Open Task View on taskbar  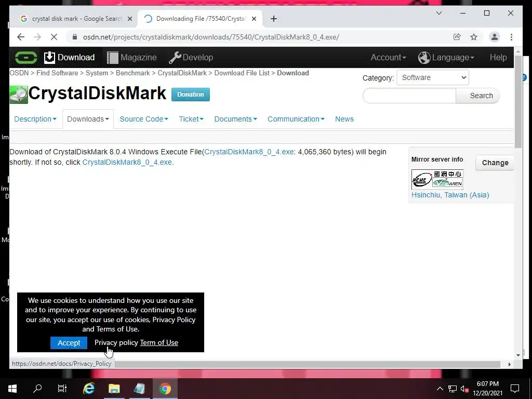click(x=62, y=389)
